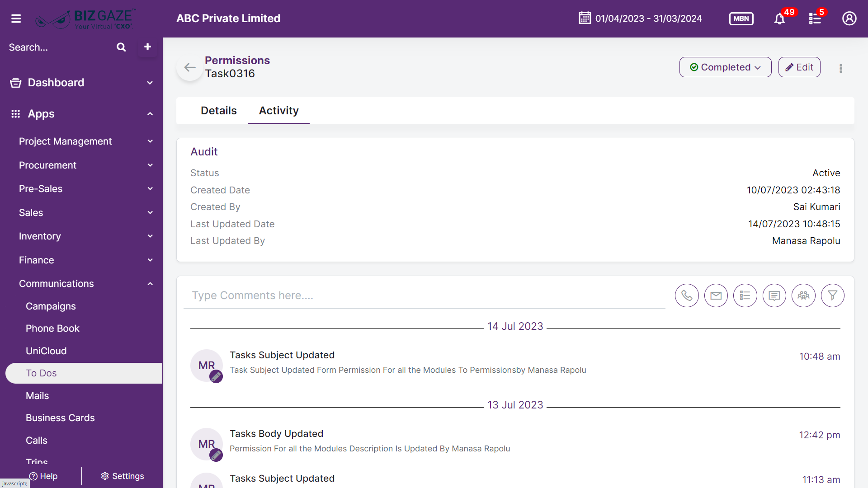Open Phone Book in sidebar
This screenshot has width=868, height=488.
tap(52, 328)
